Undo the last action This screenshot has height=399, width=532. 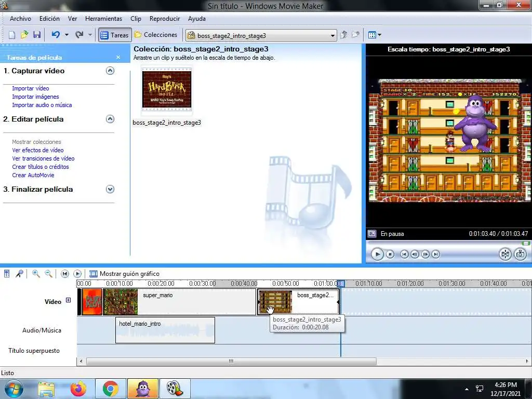pyautogui.click(x=56, y=35)
